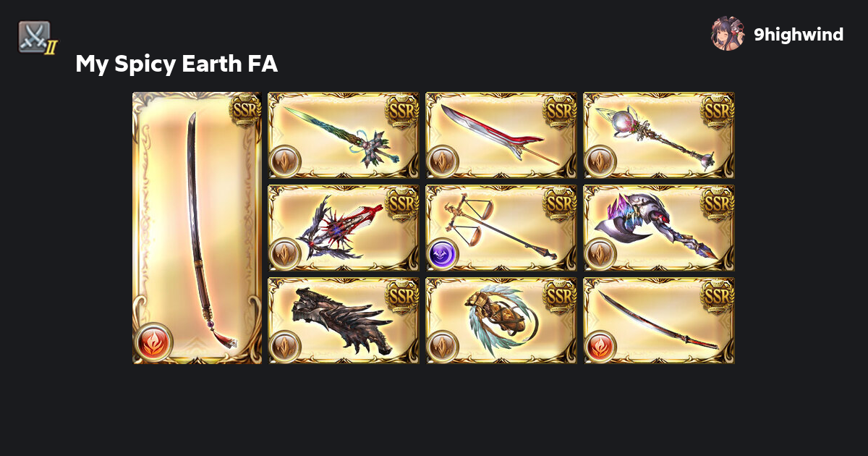This screenshot has height=456, width=868.
Task: Select the dark dragon claw gauntlet weapon
Action: coord(344,321)
